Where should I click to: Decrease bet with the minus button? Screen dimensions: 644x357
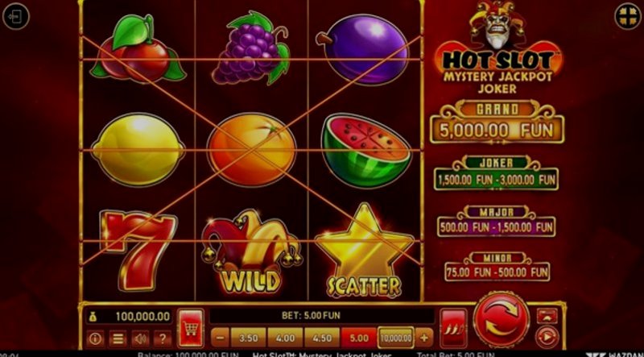click(220, 338)
